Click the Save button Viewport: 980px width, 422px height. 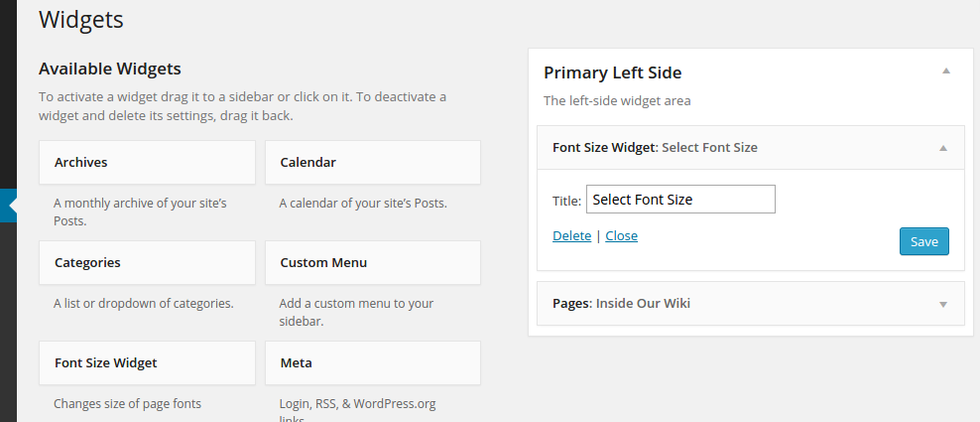923,241
